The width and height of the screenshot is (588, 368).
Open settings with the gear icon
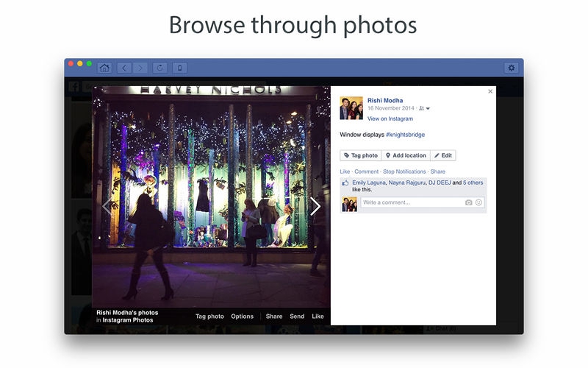[511, 68]
